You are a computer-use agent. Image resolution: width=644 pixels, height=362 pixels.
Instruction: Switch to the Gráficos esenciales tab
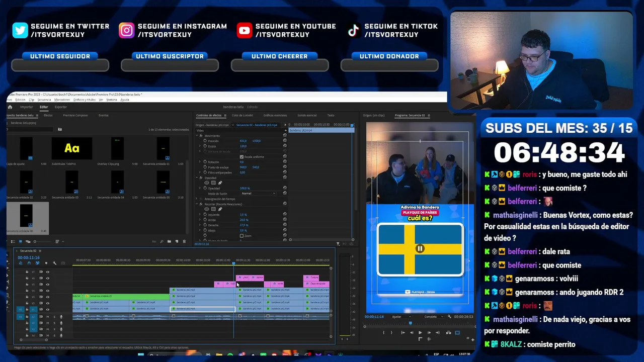click(x=275, y=115)
